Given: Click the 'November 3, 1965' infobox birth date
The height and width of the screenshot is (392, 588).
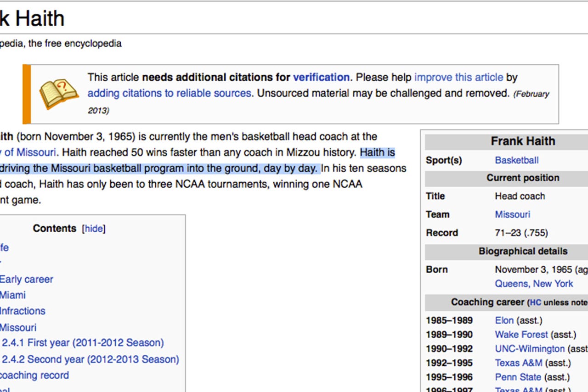Looking at the screenshot, I should pyautogui.click(x=533, y=269).
